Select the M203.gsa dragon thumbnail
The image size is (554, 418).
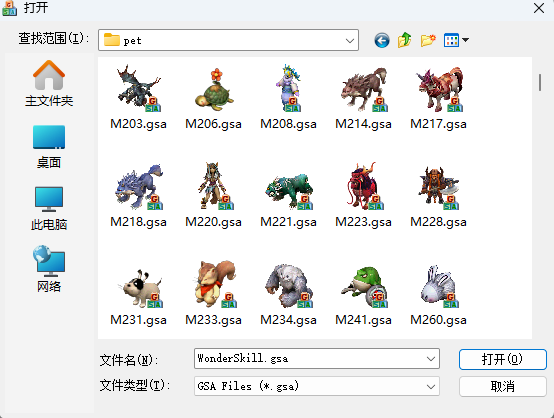(138, 88)
